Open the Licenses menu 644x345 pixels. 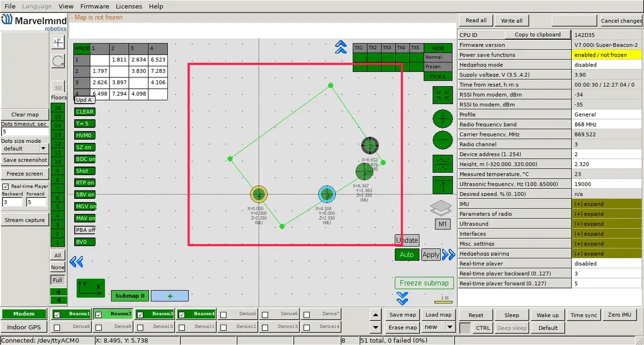[x=129, y=6]
